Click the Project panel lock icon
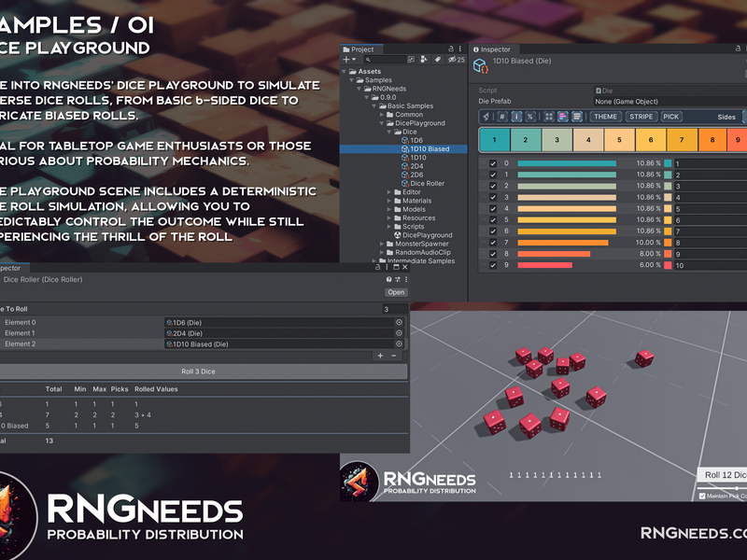Viewport: 747px width, 560px height. click(451, 49)
